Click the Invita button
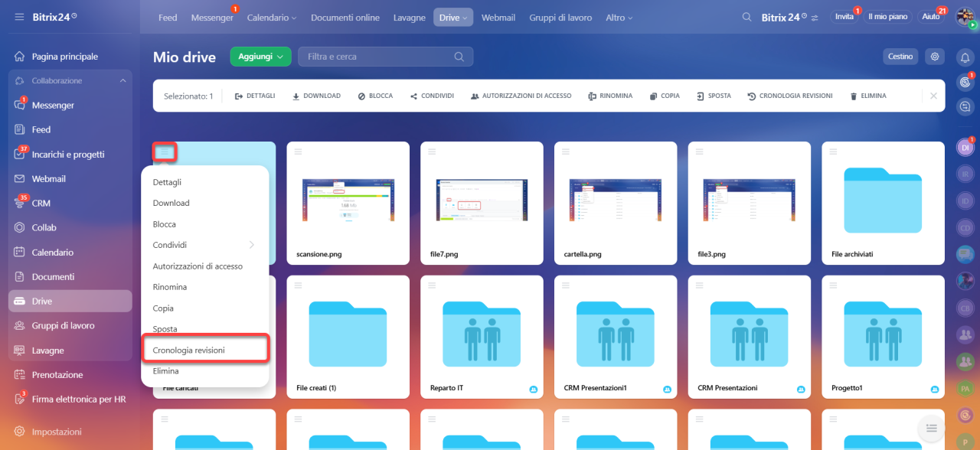 [844, 17]
